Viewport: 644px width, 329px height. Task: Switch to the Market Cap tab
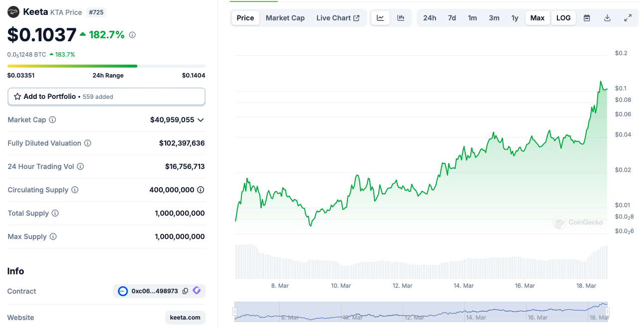(x=285, y=18)
